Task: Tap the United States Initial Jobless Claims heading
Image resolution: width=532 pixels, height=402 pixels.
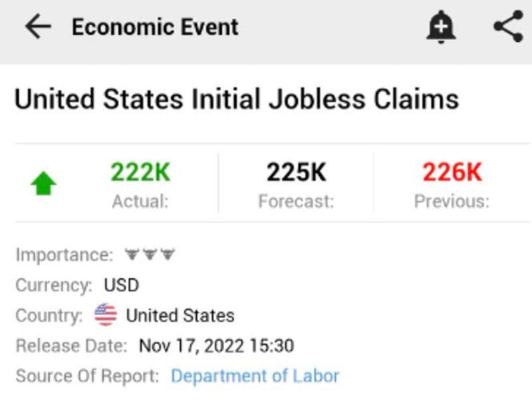Action: 236,100
